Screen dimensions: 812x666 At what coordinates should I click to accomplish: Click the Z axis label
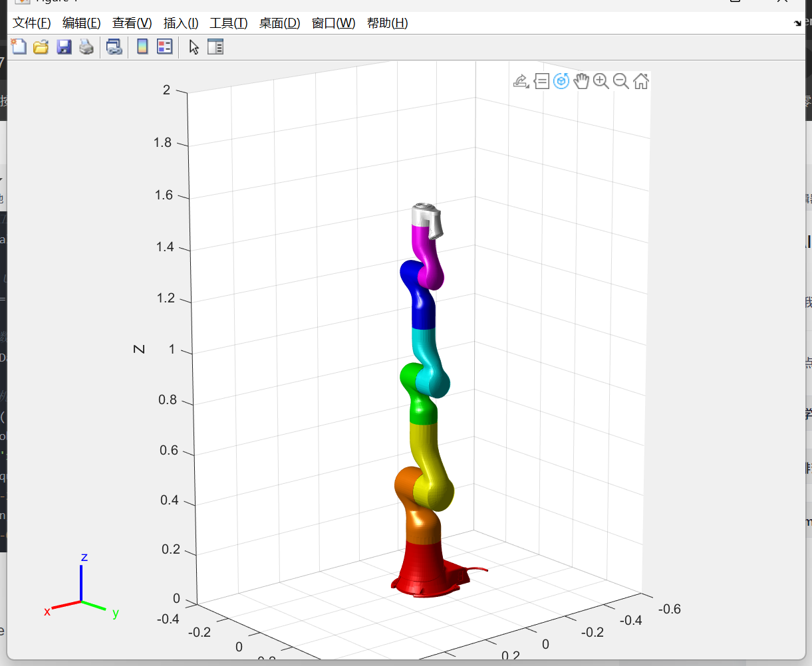pyautogui.click(x=139, y=348)
